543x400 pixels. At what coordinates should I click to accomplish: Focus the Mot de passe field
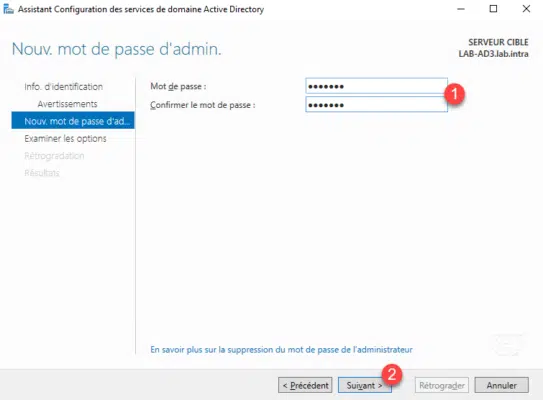[376, 86]
